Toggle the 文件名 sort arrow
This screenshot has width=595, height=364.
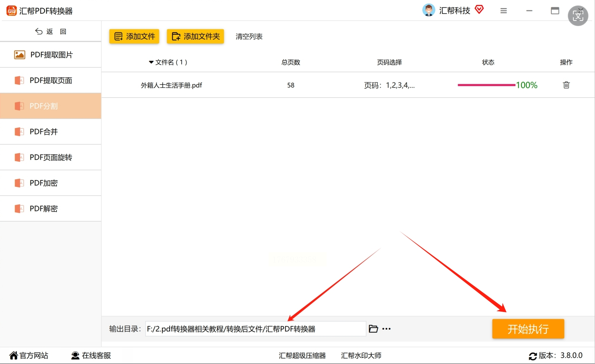(x=151, y=62)
